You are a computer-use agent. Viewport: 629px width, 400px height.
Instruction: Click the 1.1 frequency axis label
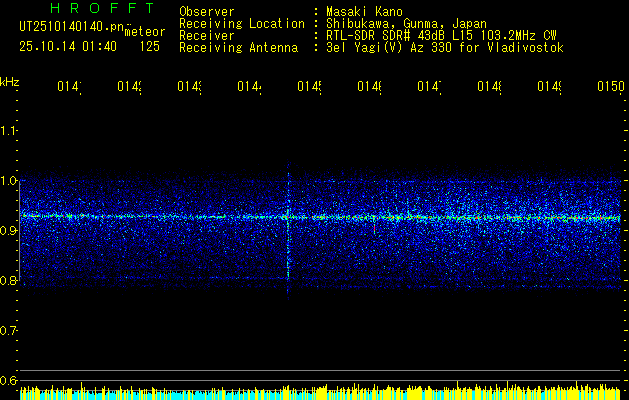click(x=9, y=130)
